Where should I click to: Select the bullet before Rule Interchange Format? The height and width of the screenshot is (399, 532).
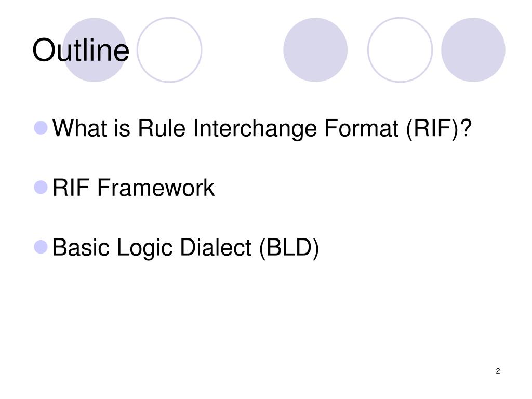[x=41, y=128]
